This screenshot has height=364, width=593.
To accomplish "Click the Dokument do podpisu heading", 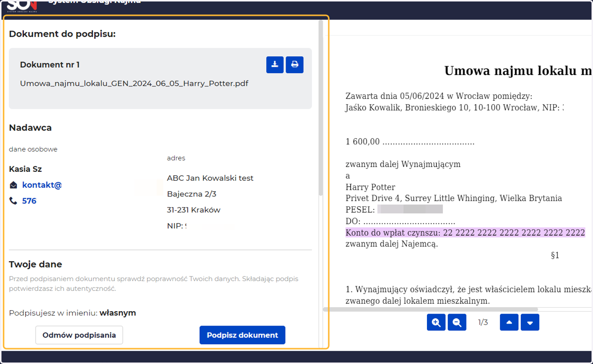I will point(62,34).
